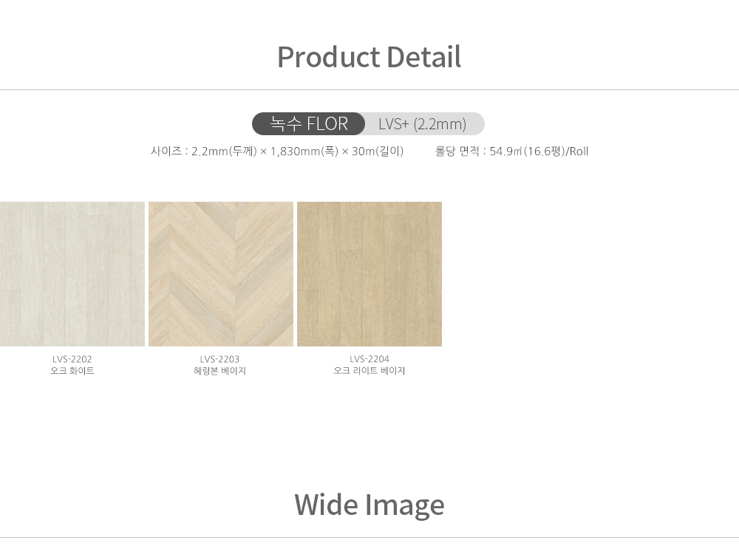Click the LVS-2202 product code label

[72, 359]
